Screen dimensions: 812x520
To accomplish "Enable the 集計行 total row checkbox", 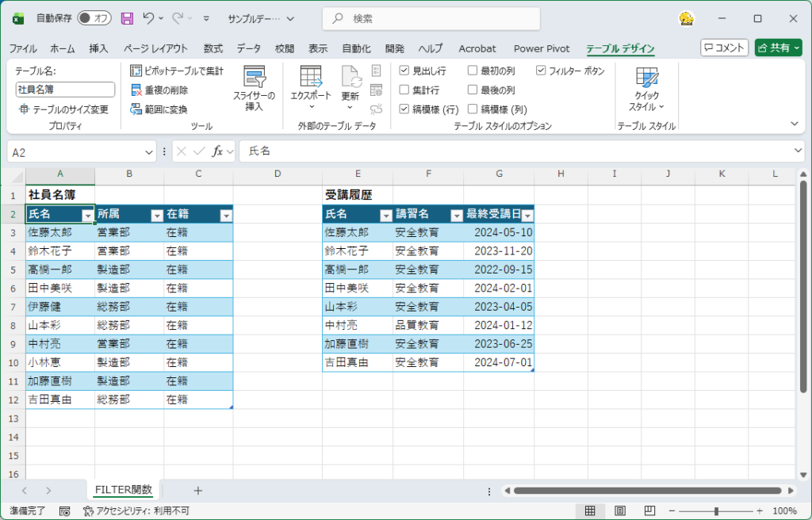I will (404, 90).
